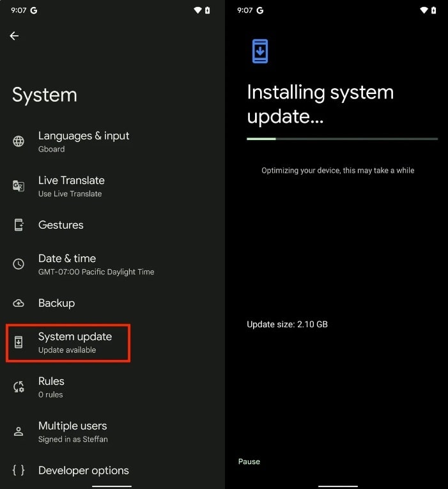Tap the 'Installing system update...' heading
This screenshot has height=489, width=448.
click(320, 104)
